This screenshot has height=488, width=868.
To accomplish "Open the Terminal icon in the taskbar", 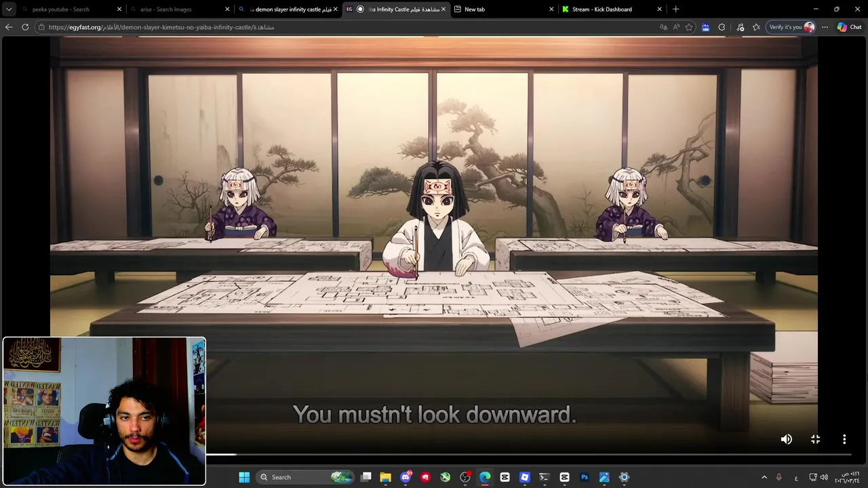I will pyautogui.click(x=545, y=477).
